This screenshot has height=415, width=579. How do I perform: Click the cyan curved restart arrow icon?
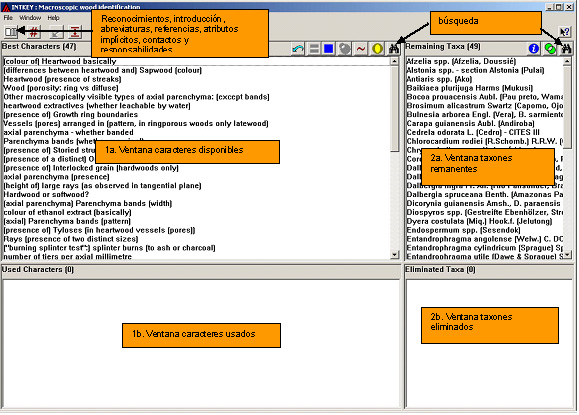coord(298,48)
